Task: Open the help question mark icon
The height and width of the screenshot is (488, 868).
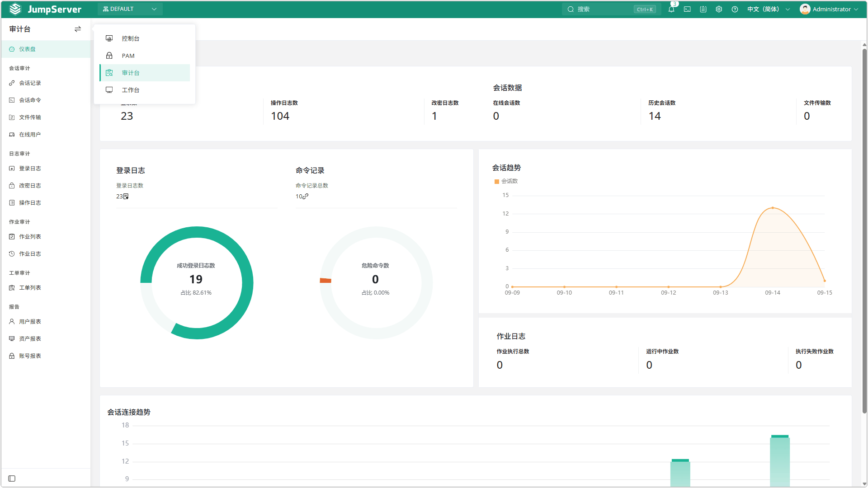Action: 735,9
